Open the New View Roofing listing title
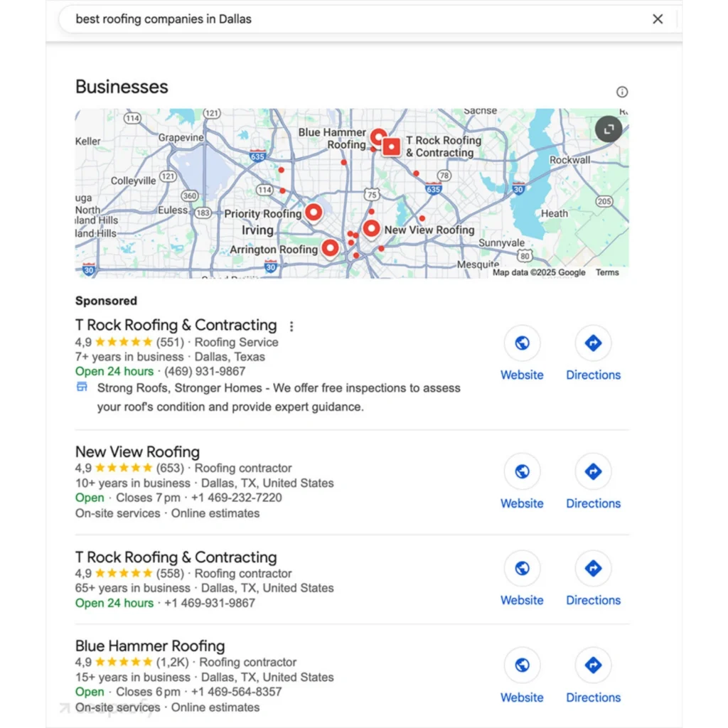This screenshot has width=728, height=728. (x=137, y=451)
